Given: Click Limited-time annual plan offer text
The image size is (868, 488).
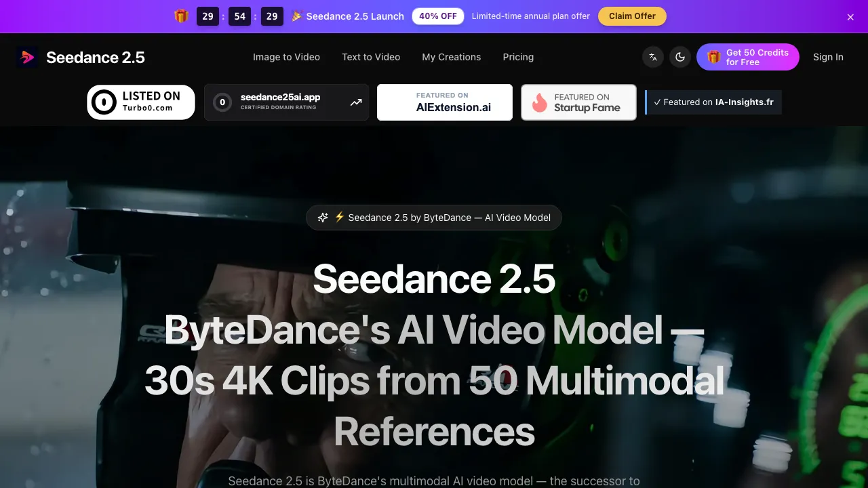Looking at the screenshot, I should [531, 16].
